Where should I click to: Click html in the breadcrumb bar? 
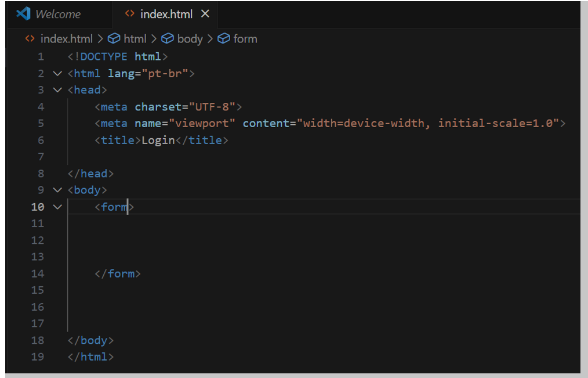click(135, 38)
